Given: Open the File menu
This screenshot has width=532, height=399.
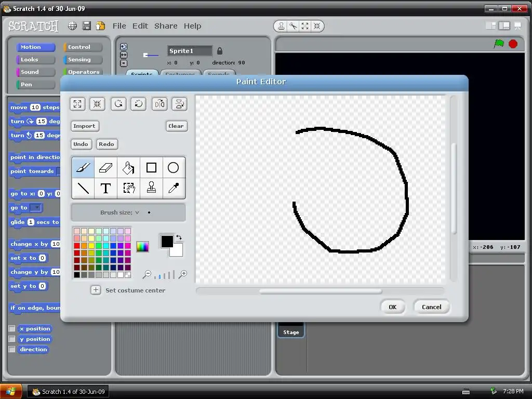Looking at the screenshot, I should point(119,26).
